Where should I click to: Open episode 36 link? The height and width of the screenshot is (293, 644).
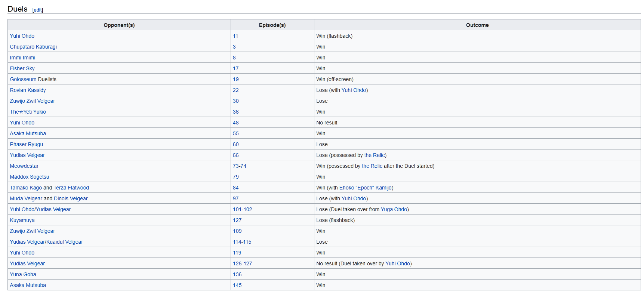(x=236, y=112)
